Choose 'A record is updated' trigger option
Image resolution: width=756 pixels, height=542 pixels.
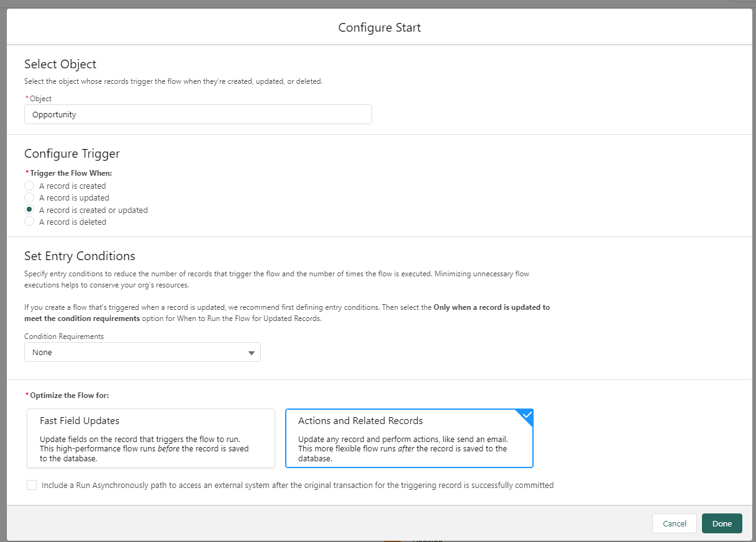click(x=29, y=197)
